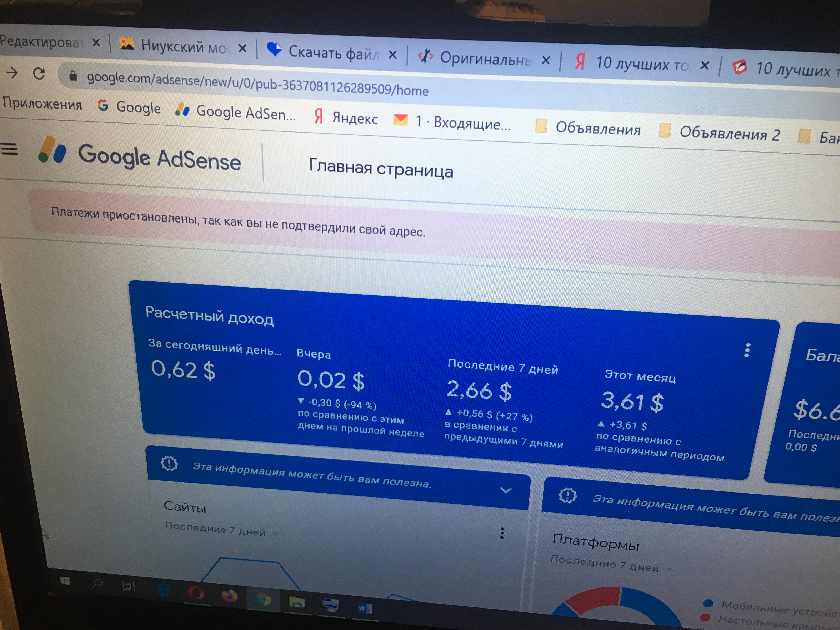Close the Скачать файл tab

pyautogui.click(x=393, y=55)
